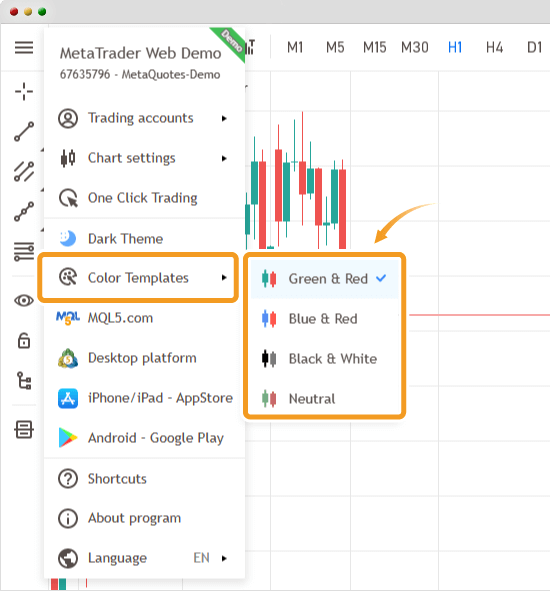Image resolution: width=550 pixels, height=591 pixels.
Task: Click the Black & White candle icon
Action: click(x=269, y=358)
